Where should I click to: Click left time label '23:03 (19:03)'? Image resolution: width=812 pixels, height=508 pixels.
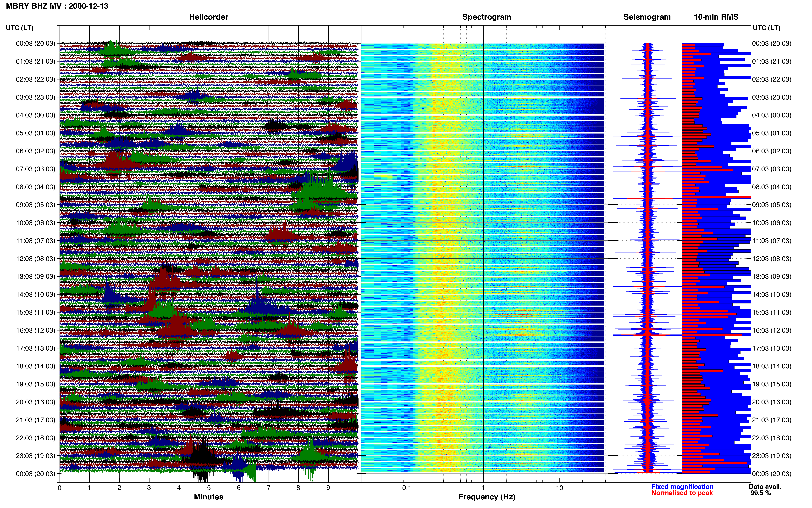tap(35, 456)
